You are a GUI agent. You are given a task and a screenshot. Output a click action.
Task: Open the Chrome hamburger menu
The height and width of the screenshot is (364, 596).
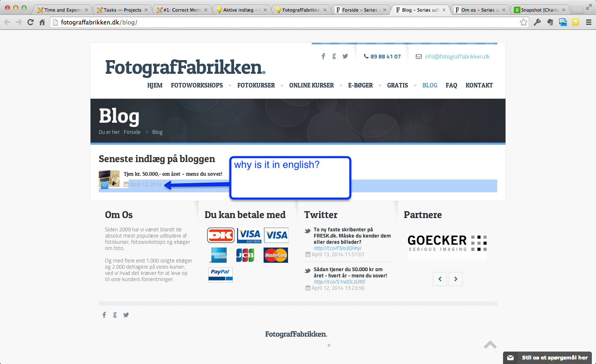coord(588,22)
